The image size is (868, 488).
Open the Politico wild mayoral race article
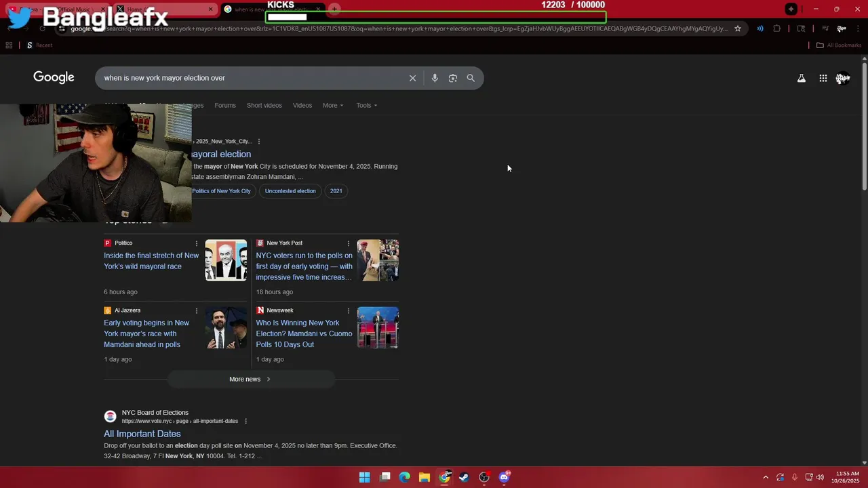151,261
